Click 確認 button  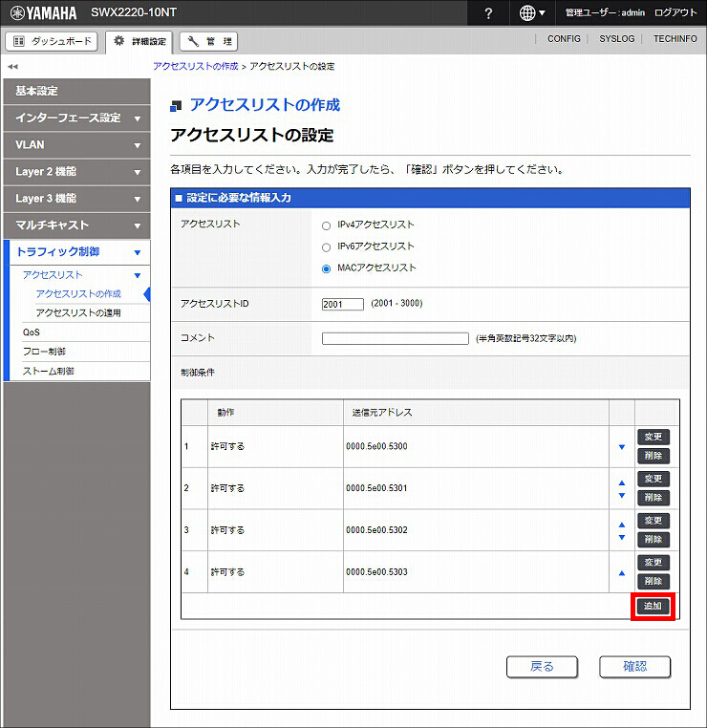634,667
